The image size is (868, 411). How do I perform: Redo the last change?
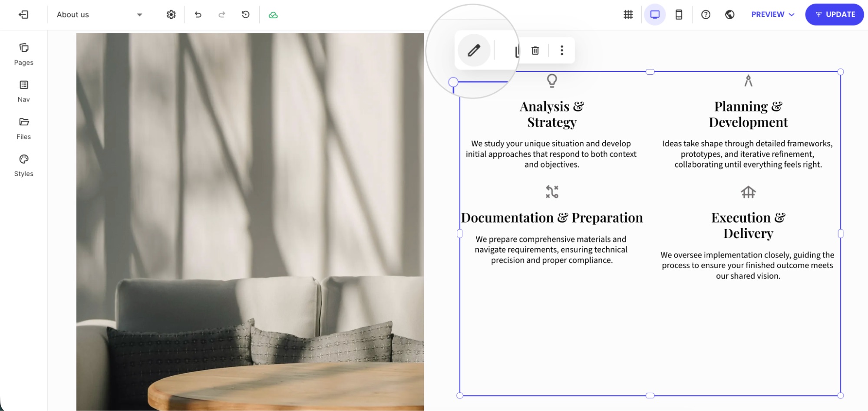pos(222,15)
